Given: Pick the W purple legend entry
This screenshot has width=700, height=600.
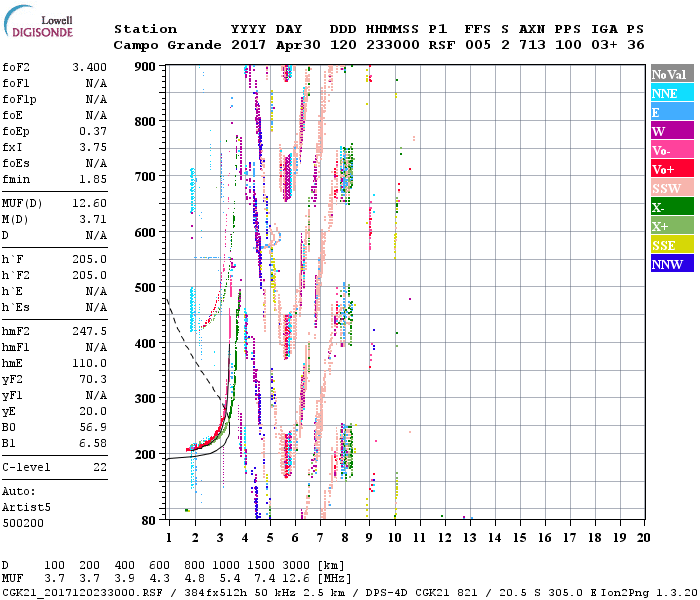Looking at the screenshot, I should tap(670, 131).
